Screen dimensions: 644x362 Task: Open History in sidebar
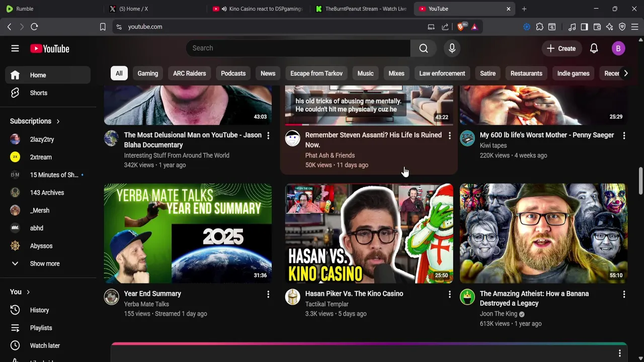48,310
